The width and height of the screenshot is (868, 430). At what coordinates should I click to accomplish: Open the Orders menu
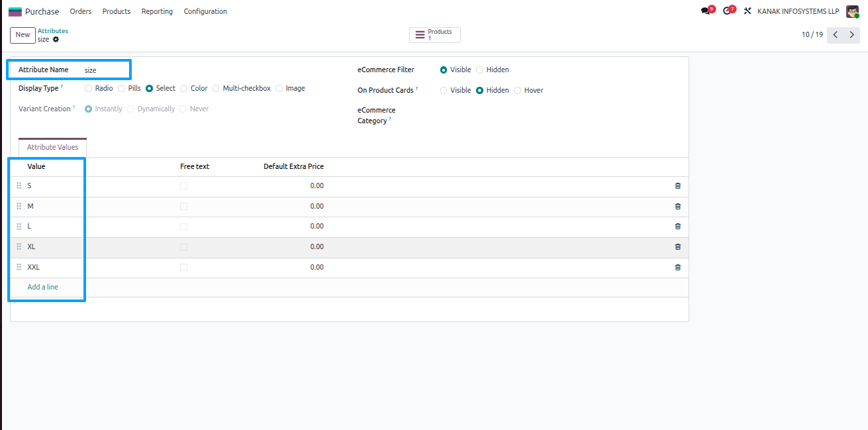[x=81, y=11]
